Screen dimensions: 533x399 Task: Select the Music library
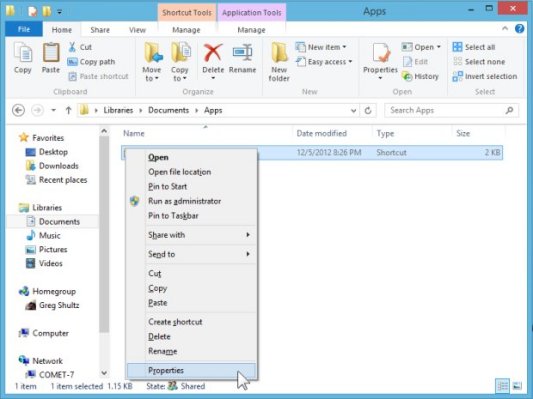tap(44, 236)
